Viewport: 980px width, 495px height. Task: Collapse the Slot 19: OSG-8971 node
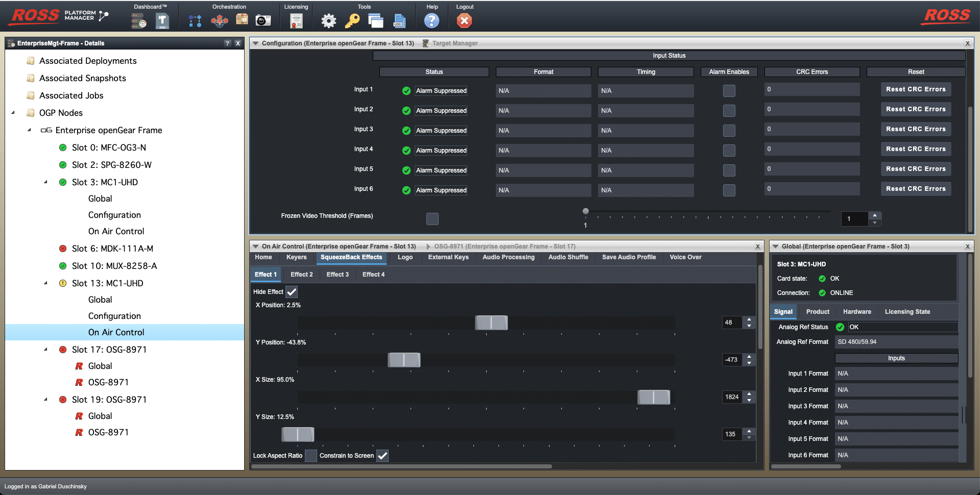coord(46,400)
